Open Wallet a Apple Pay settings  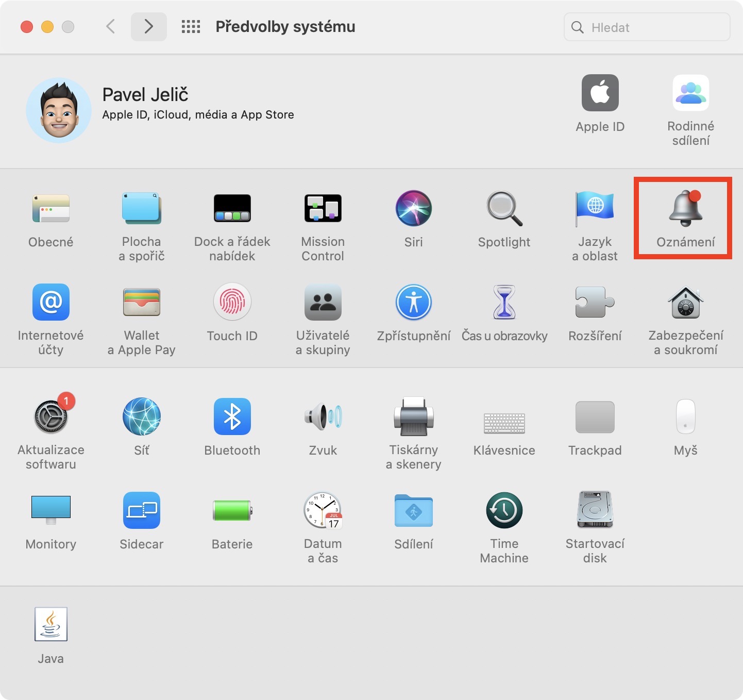[x=142, y=302]
